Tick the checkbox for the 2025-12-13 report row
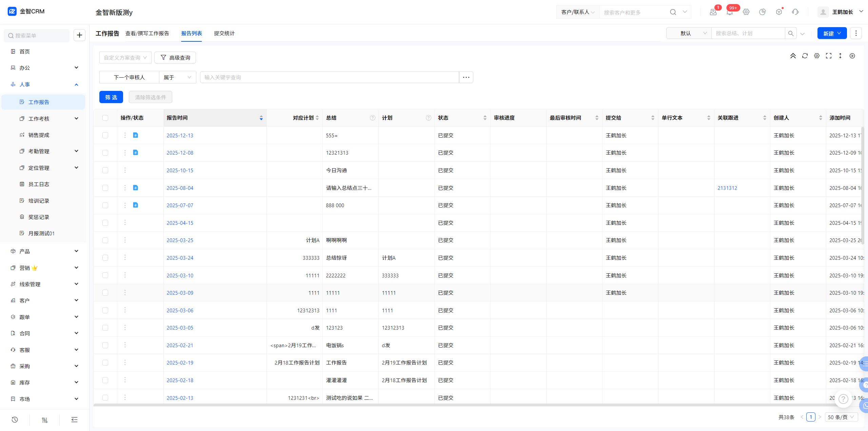 coord(105,135)
